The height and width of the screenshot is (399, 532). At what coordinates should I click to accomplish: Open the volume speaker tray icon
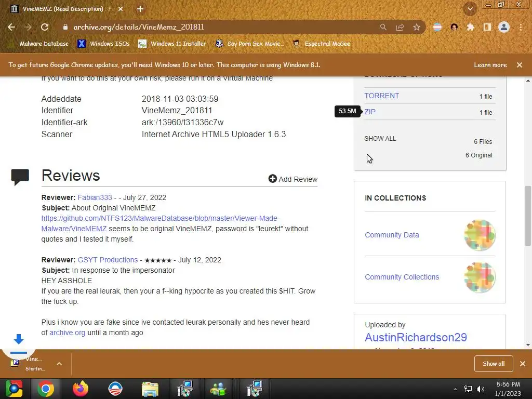pyautogui.click(x=481, y=389)
